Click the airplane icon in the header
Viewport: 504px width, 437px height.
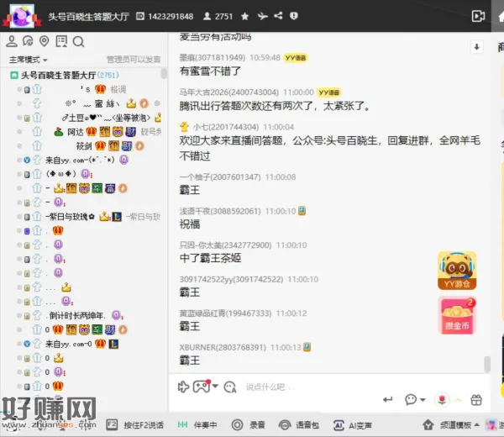(263, 16)
